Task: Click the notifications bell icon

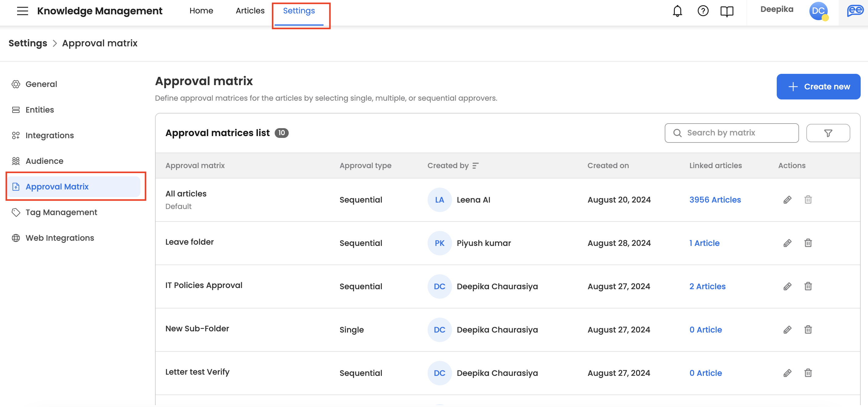Action: [x=677, y=11]
